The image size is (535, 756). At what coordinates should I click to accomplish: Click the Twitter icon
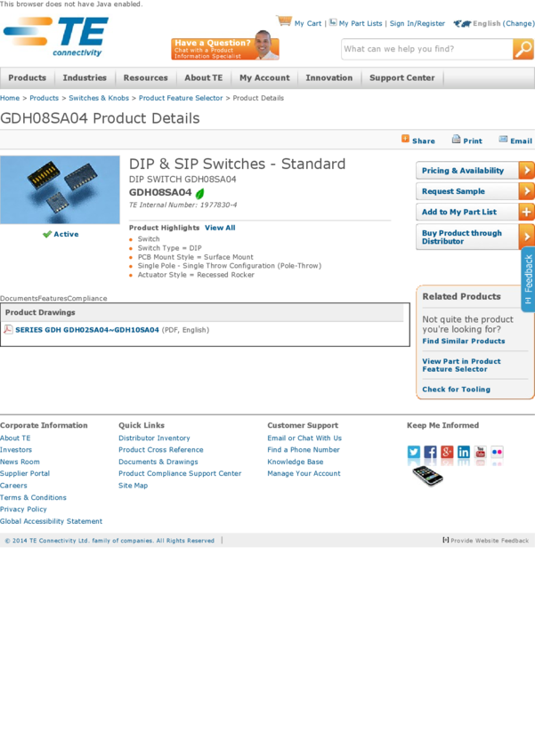(x=413, y=452)
